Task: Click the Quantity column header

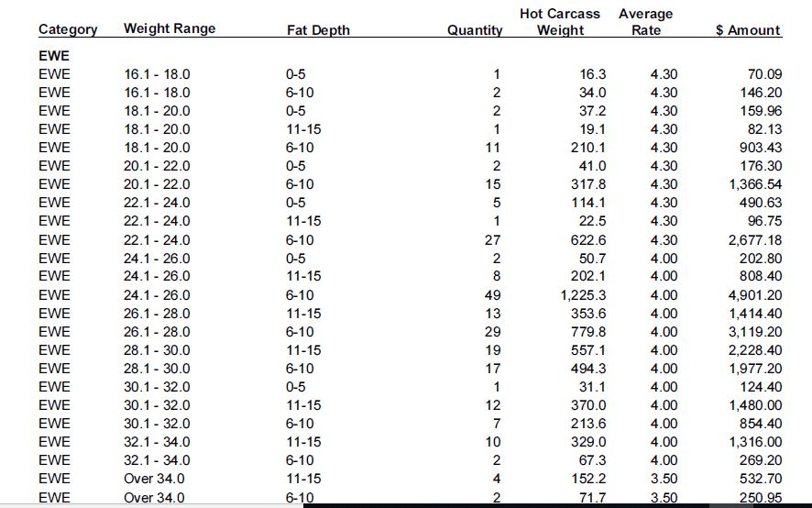Action: [475, 30]
